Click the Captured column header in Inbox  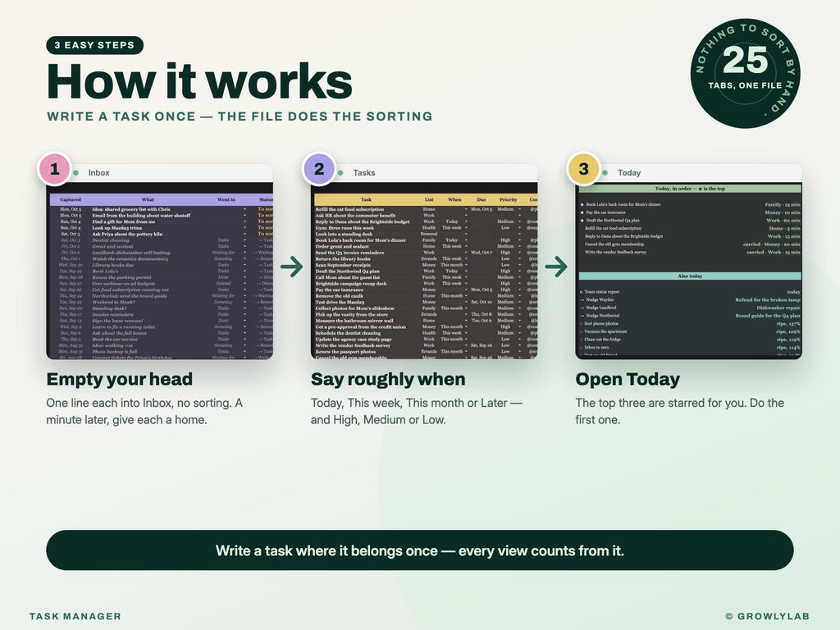click(x=71, y=199)
